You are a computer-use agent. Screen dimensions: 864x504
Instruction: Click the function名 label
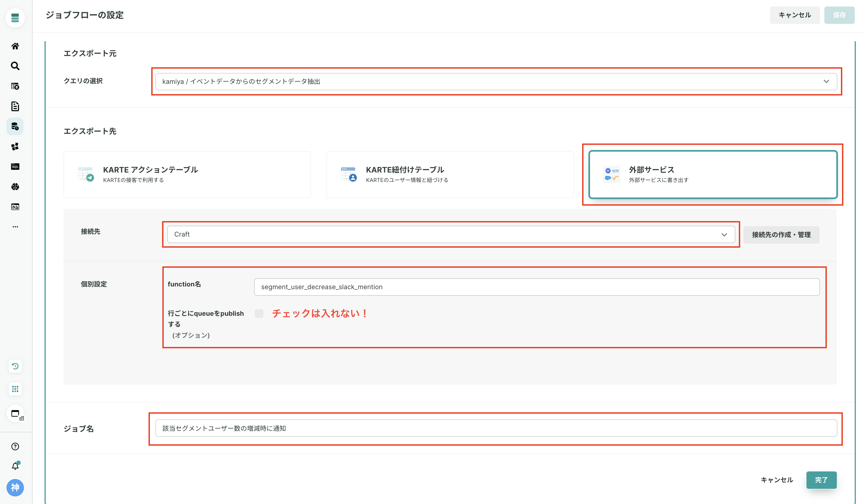[x=184, y=284]
